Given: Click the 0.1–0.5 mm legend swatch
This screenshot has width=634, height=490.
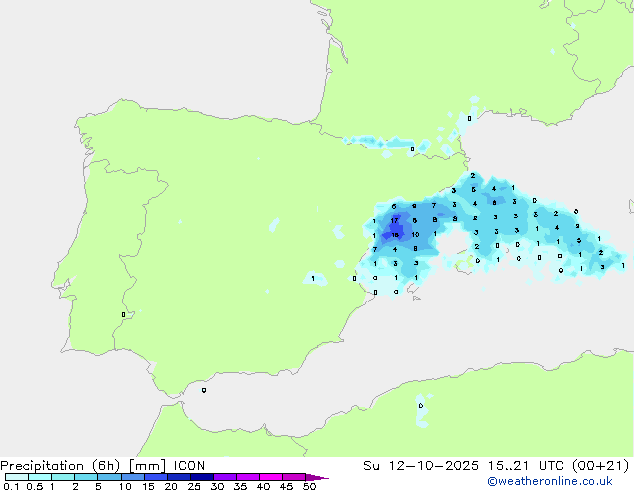Looking at the screenshot, I should pos(17,477).
